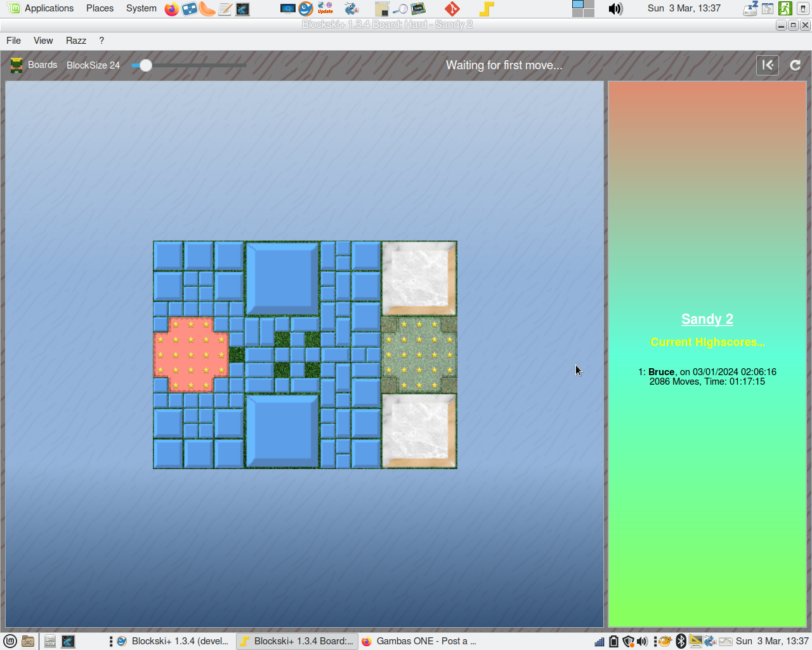Open the File menu
Screen dimensions: 812x650
point(13,41)
